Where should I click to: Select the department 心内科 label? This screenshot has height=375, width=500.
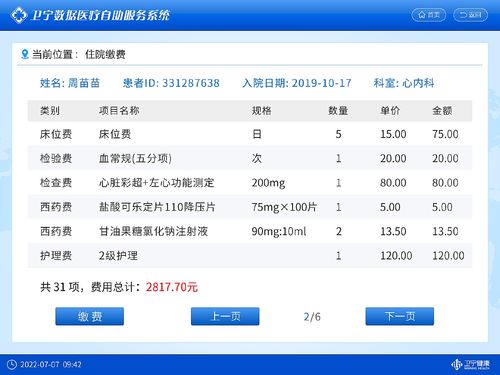pos(418,83)
